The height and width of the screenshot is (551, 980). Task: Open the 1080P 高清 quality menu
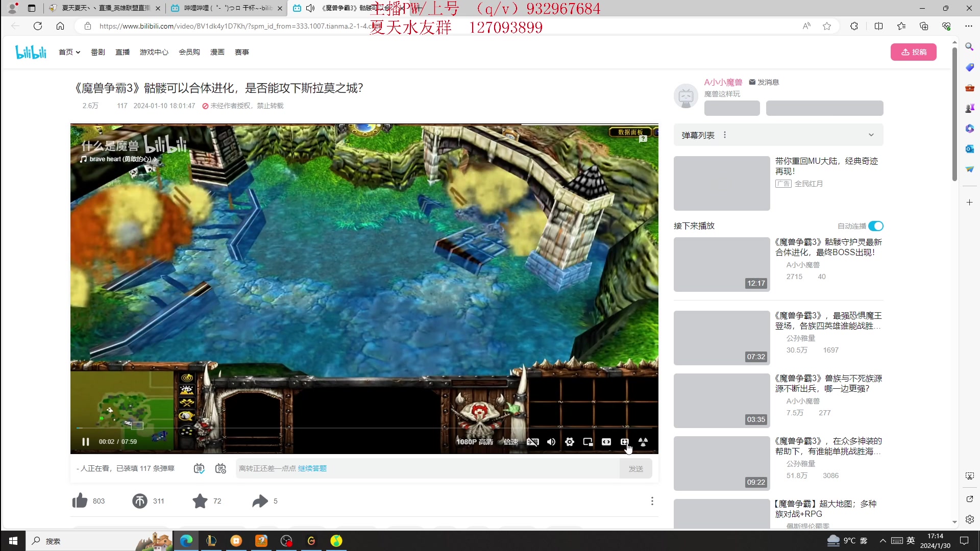point(475,442)
